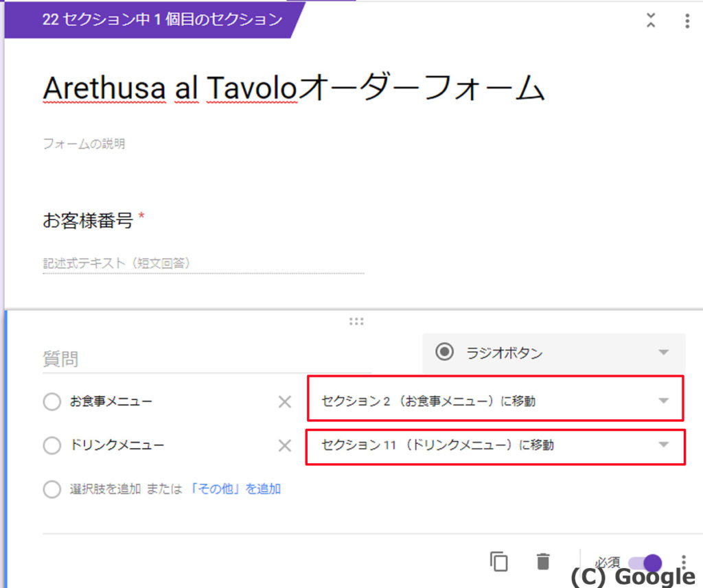Grab the six-dot drag handle of question

pyautogui.click(x=356, y=321)
